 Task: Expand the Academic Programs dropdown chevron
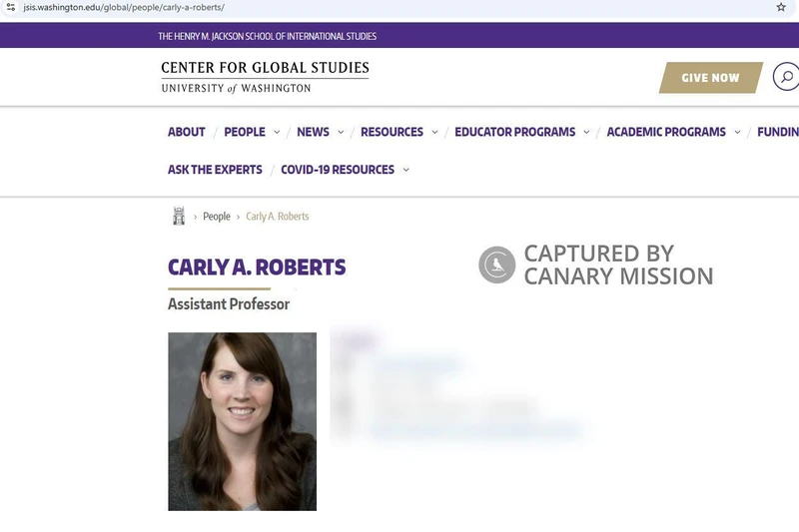[x=737, y=132]
